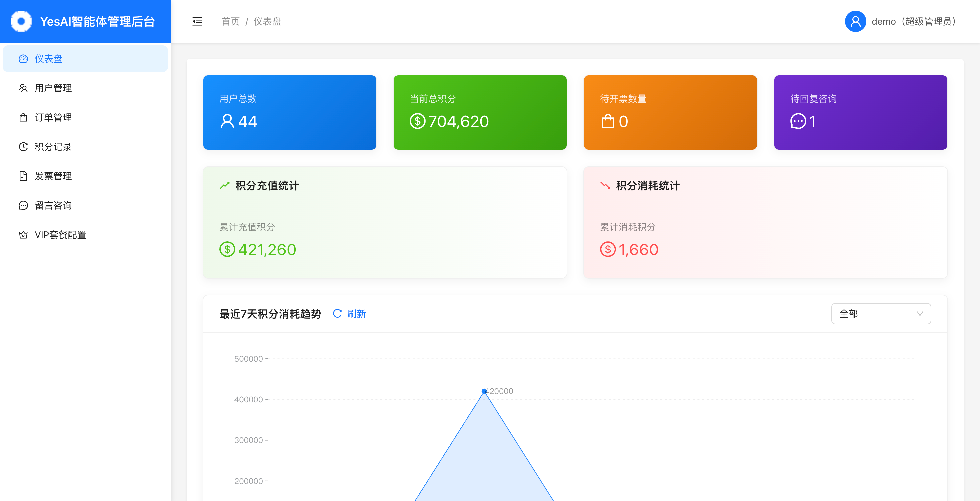Click the 首页 breadcrumb link
This screenshot has height=501, width=980.
pos(231,21)
